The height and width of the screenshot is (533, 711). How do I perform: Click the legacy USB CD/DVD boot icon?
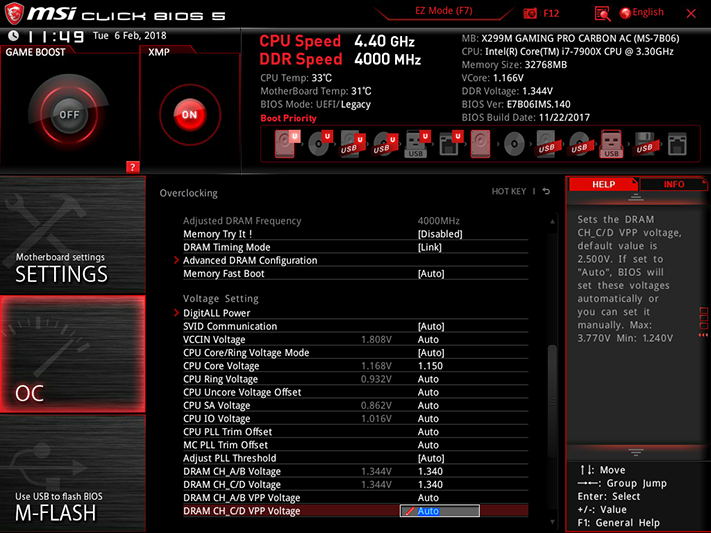[x=579, y=144]
